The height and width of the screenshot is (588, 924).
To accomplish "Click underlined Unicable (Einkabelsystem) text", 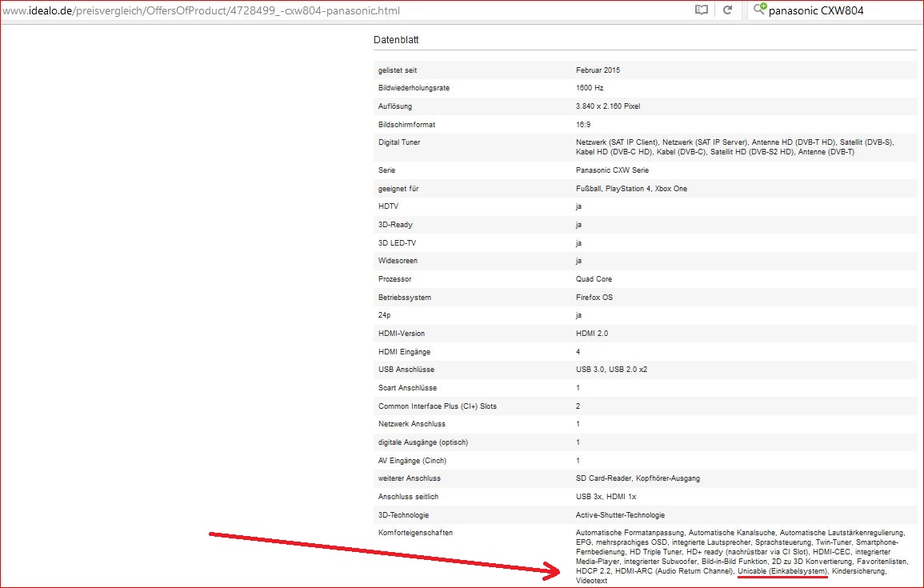I will pos(782,571).
